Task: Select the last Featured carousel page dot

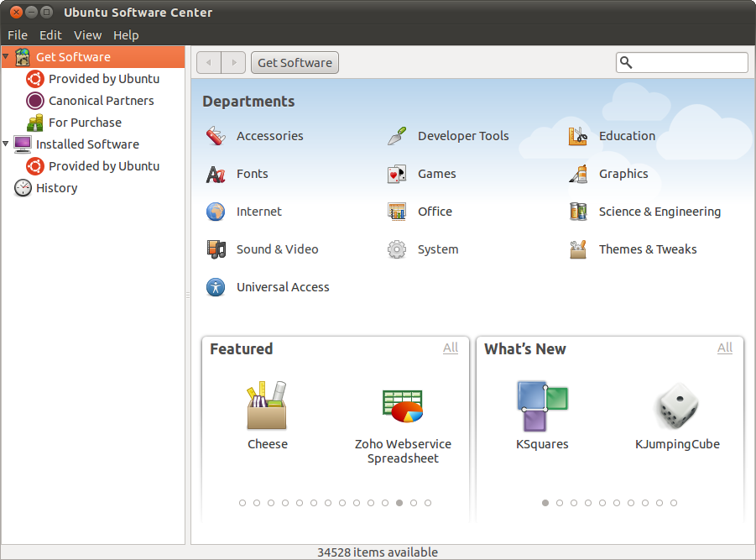Action: coord(428,503)
